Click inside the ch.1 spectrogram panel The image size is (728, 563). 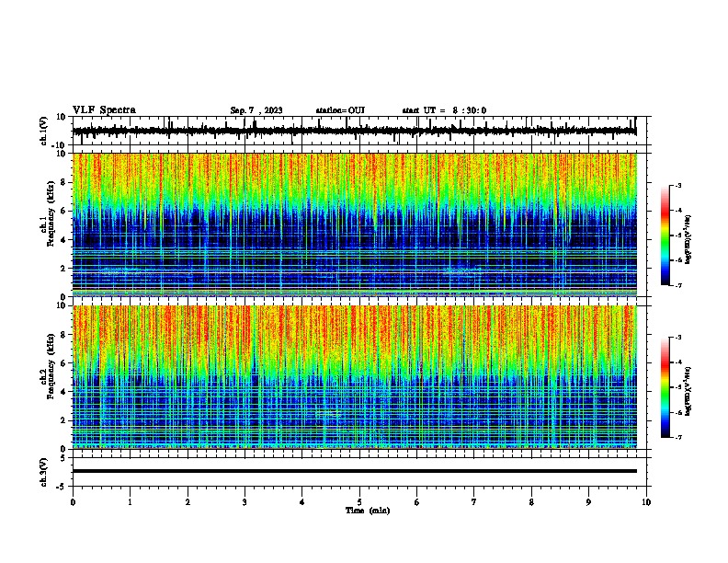pos(355,224)
